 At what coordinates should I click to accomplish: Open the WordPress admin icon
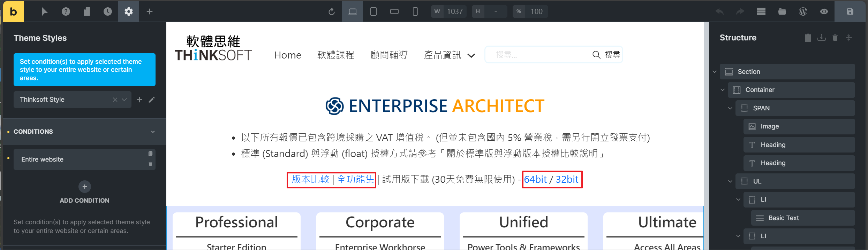coord(803,11)
